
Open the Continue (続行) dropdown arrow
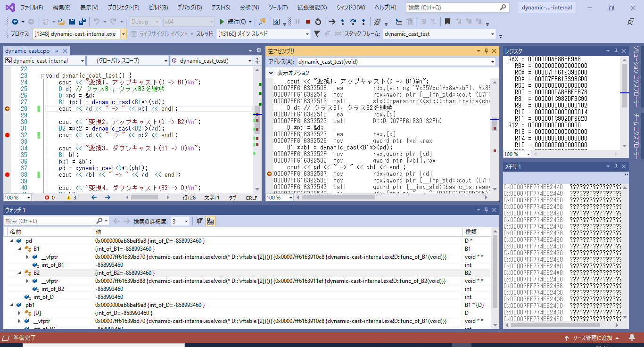(250, 22)
